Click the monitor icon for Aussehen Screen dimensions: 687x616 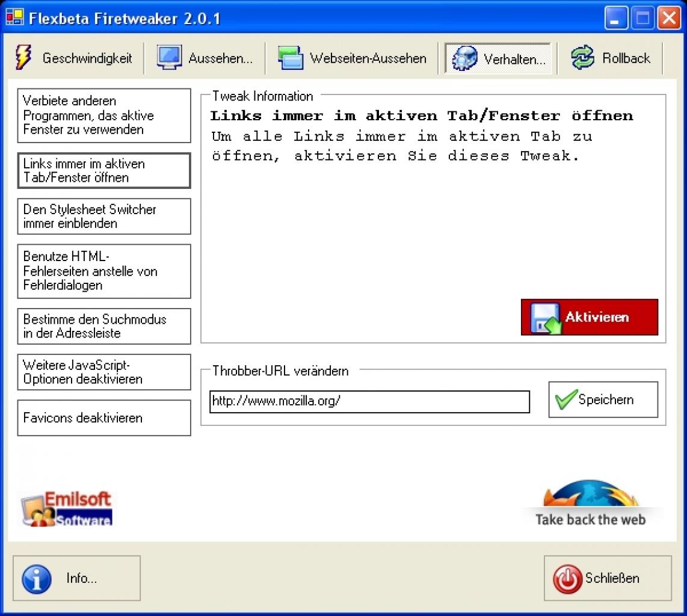click(x=169, y=57)
